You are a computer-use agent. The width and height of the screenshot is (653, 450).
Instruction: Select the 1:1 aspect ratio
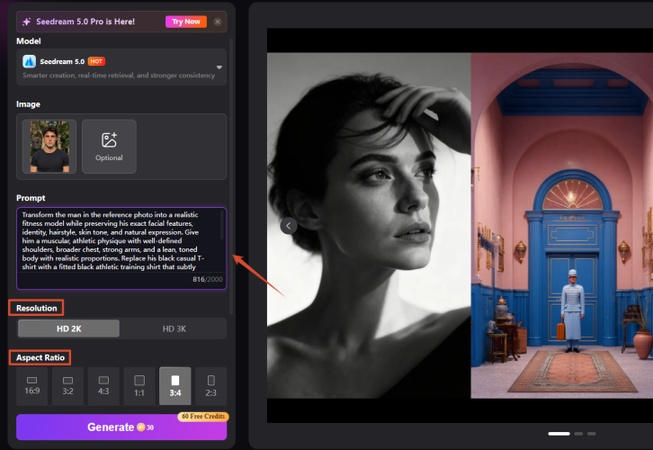[x=140, y=385]
